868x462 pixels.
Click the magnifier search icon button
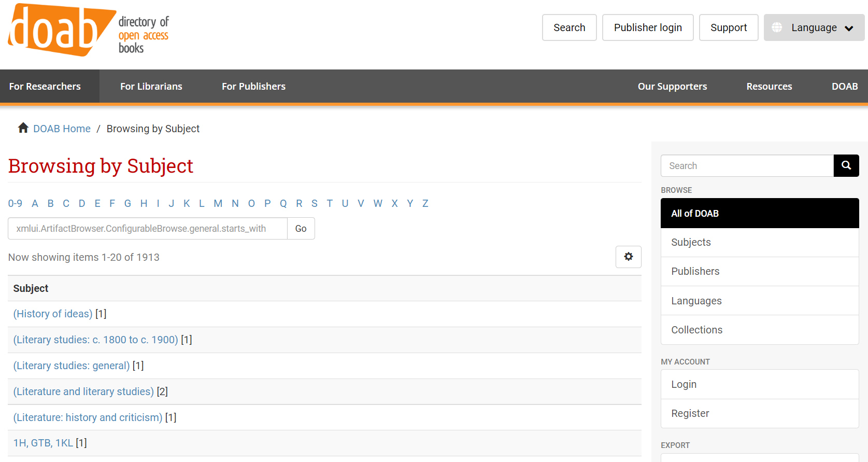[846, 165]
